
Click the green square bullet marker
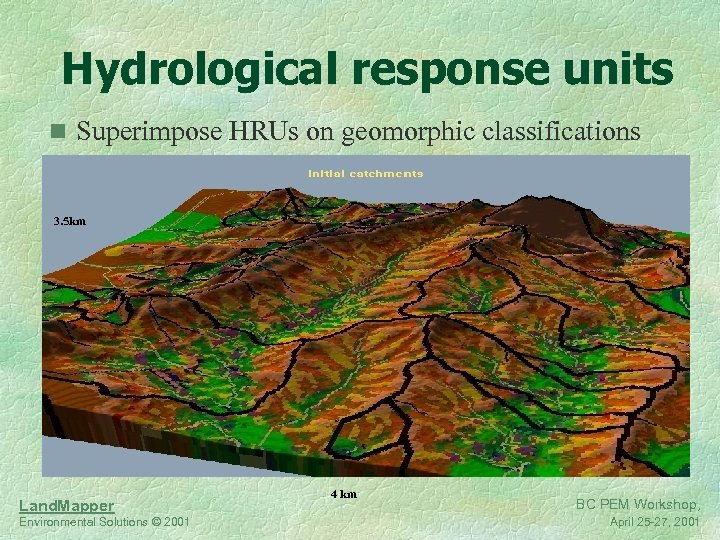point(58,131)
